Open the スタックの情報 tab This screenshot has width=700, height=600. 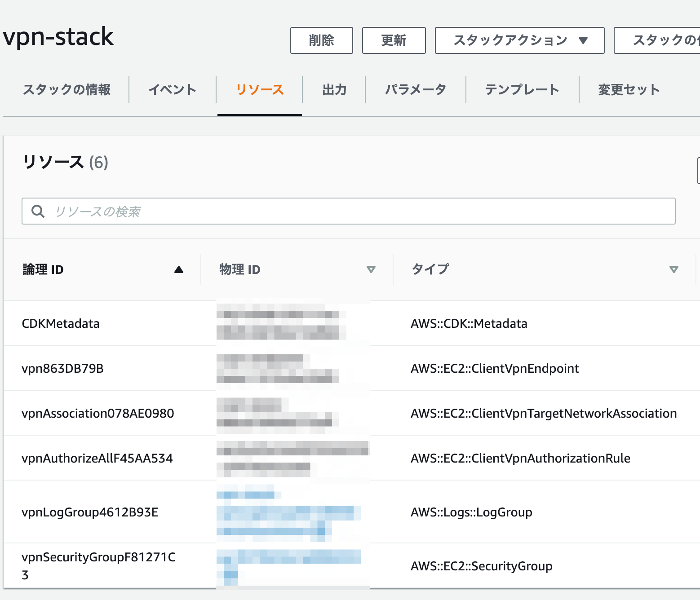[x=66, y=90]
